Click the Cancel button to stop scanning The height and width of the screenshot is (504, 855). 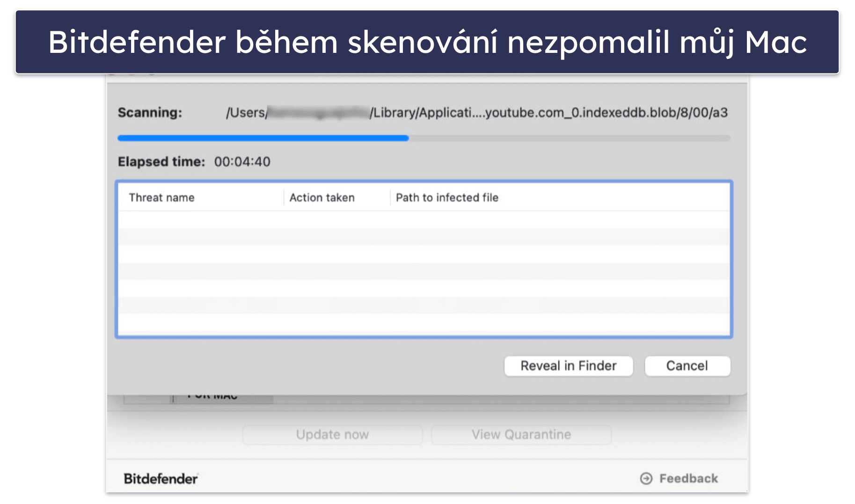click(x=687, y=366)
